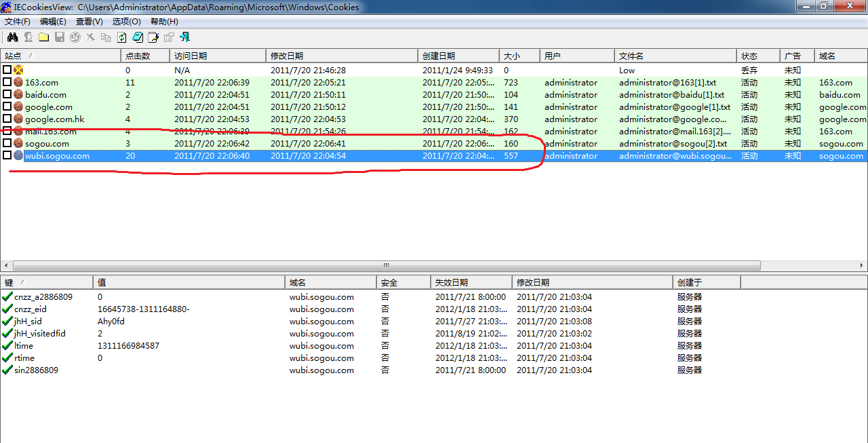The height and width of the screenshot is (443, 868).
Task: Click the blue notepad toolbar icon
Action: point(138,37)
